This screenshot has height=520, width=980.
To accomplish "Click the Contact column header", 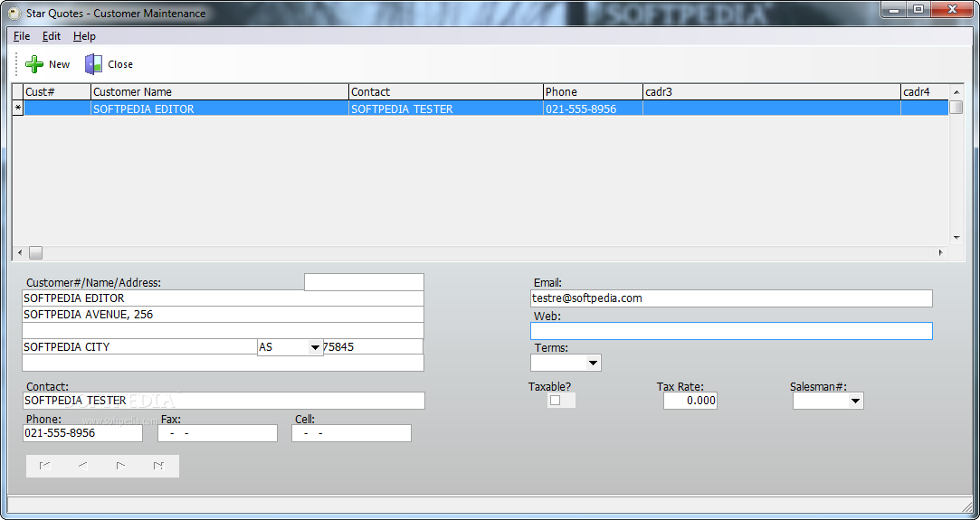I will (x=445, y=91).
